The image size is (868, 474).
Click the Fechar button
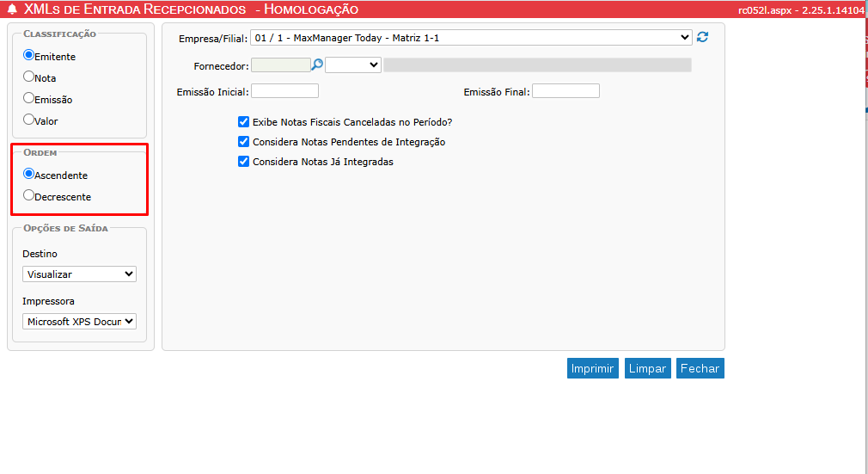700,368
